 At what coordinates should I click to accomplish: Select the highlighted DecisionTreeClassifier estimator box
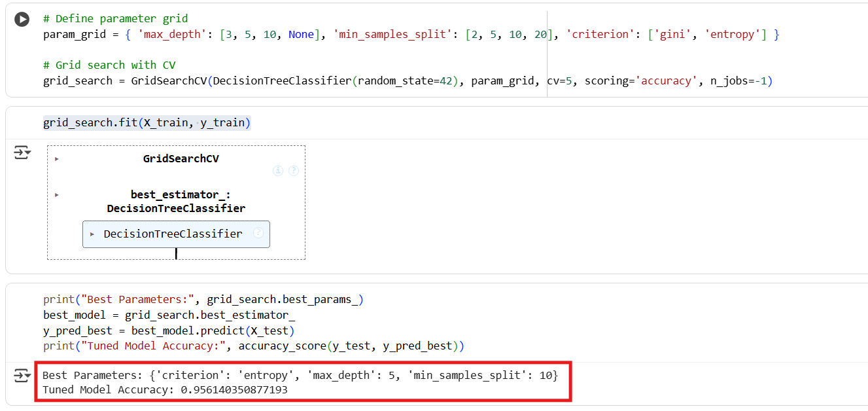[176, 234]
